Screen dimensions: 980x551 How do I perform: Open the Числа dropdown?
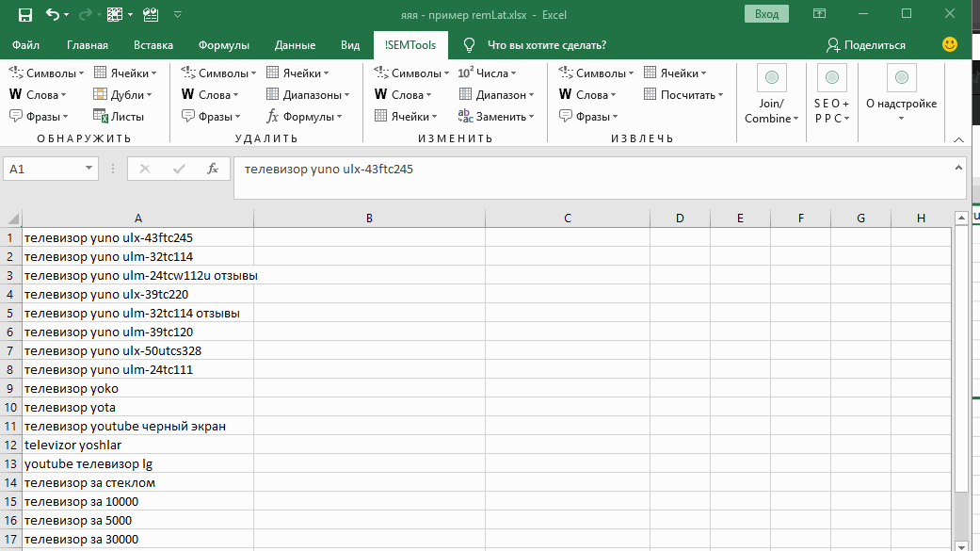pyautogui.click(x=487, y=73)
